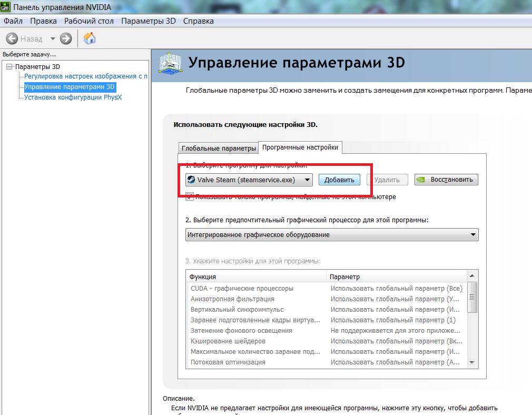Viewport: 532px width, 415px height.
Task: Select Заранее подготовленные кадры row
Action: pos(327,320)
